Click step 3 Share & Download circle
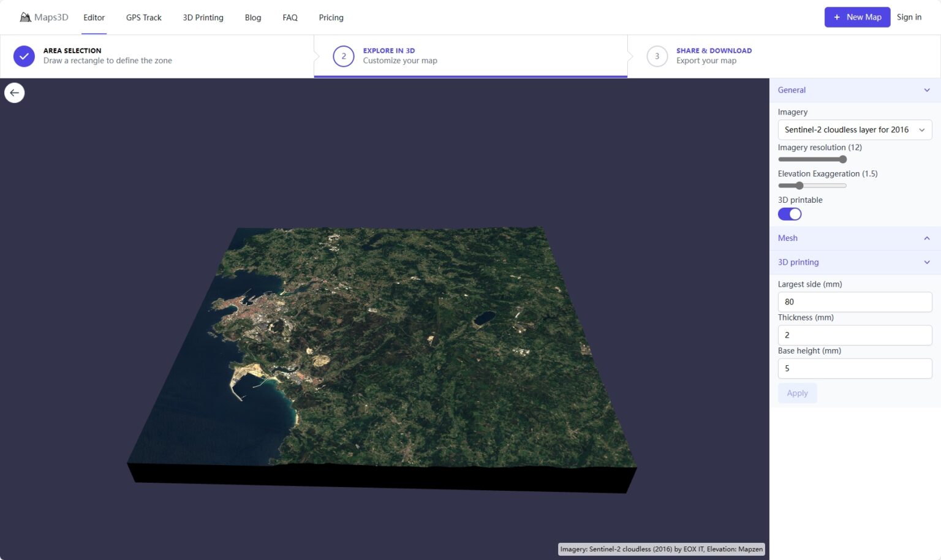This screenshot has height=560, width=941. (x=657, y=56)
